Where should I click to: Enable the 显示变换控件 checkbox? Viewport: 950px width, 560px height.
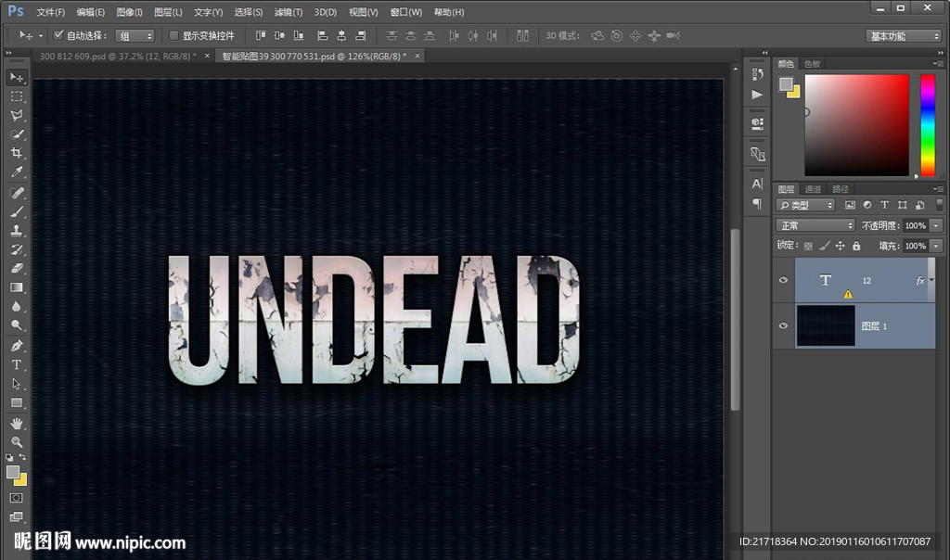(173, 35)
